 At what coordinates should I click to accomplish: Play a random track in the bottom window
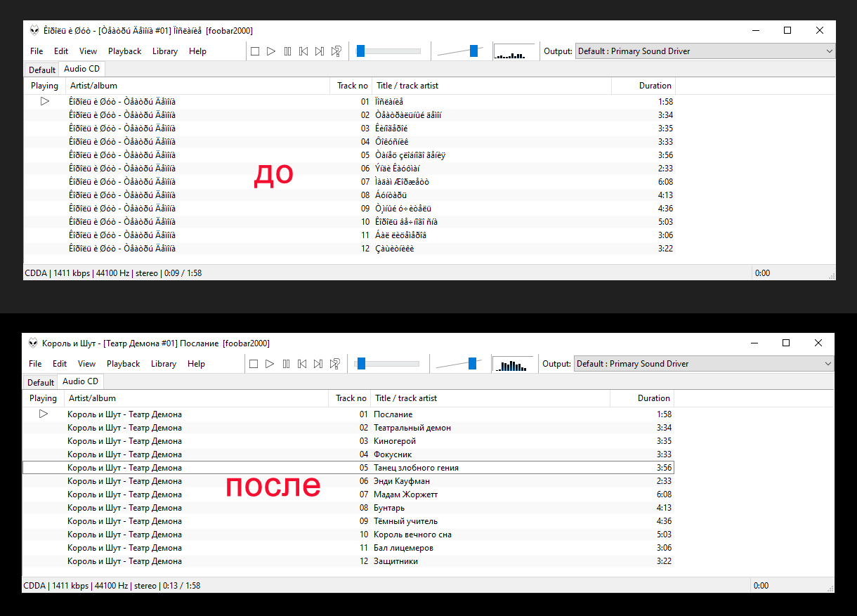tap(334, 364)
